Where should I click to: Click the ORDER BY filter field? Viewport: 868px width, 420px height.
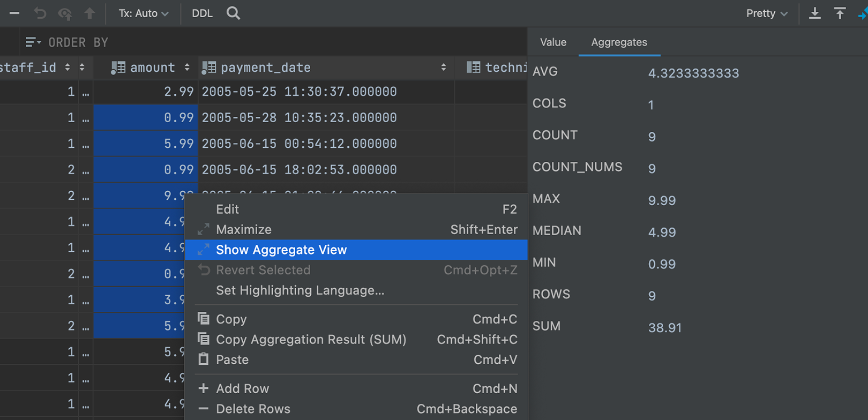268,42
